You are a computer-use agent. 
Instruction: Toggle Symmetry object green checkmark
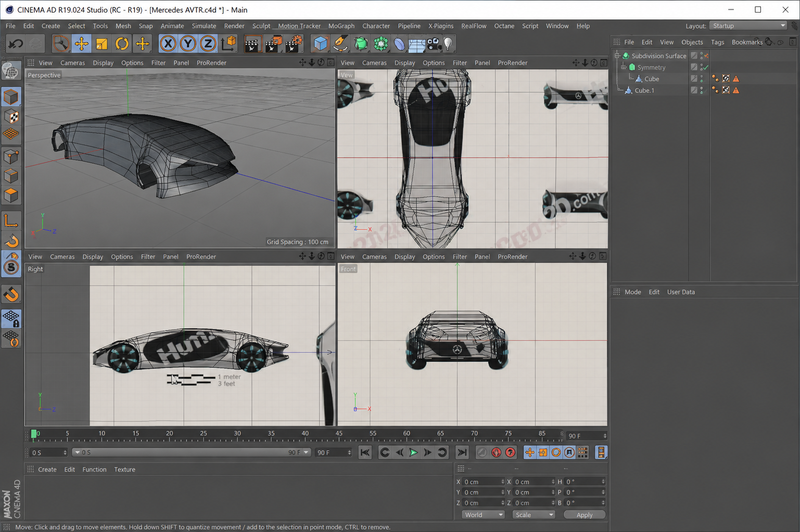click(x=705, y=67)
